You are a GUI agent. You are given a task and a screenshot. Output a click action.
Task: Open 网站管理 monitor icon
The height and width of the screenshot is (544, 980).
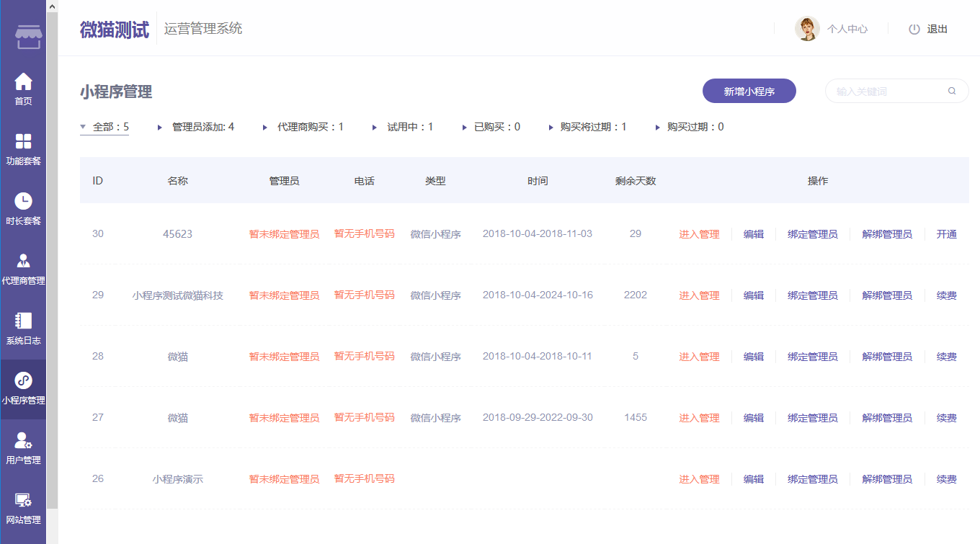coord(24,500)
